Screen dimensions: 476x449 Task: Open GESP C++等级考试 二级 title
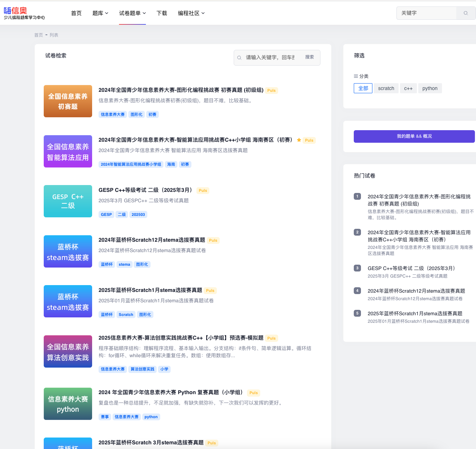(x=145, y=190)
